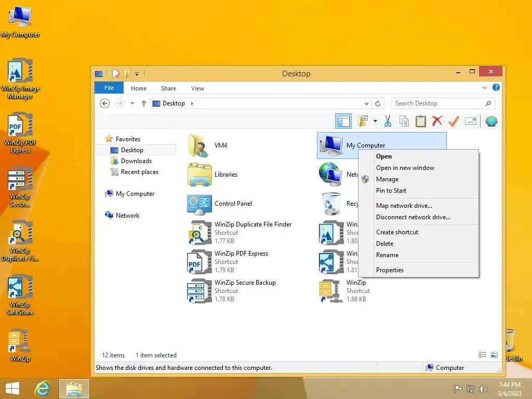Screen dimensions: 532x399
Task: Choose Open from context menu
Action: coord(384,156)
